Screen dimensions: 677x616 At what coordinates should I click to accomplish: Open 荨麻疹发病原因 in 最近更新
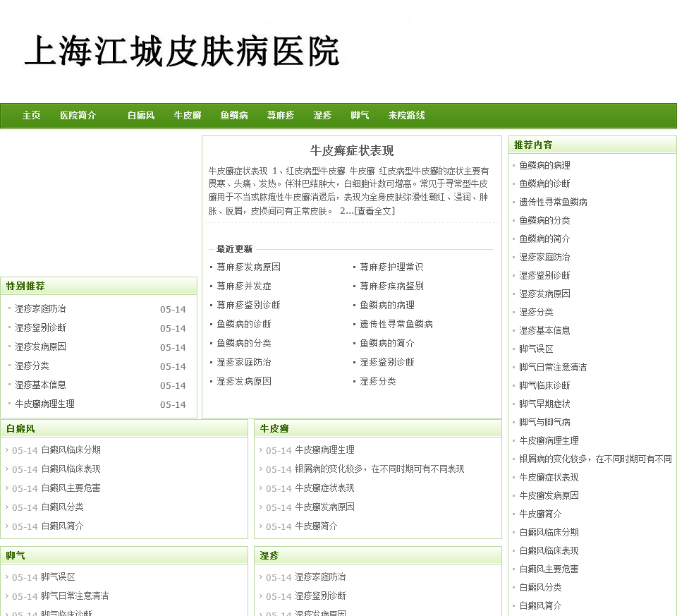coord(248,267)
